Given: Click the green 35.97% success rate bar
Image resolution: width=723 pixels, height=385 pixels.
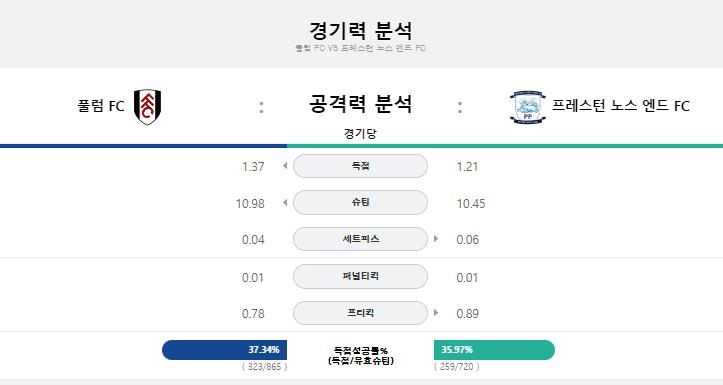Looking at the screenshot, I should tap(494, 350).
